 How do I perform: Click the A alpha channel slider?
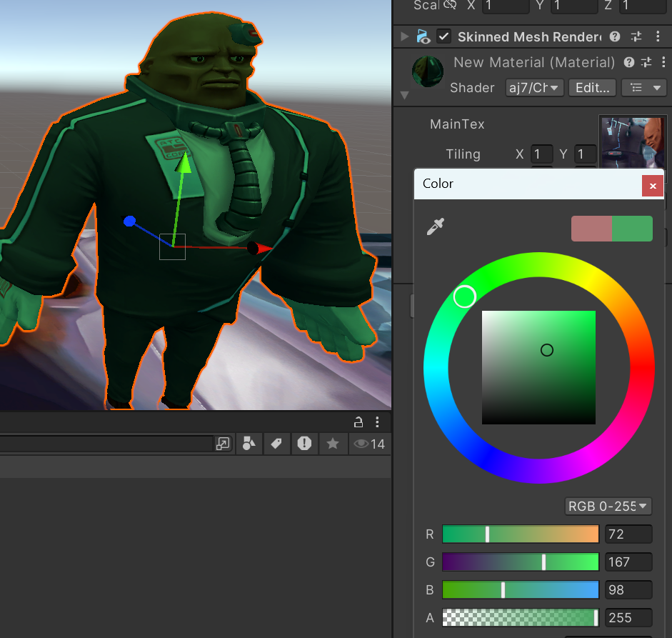[x=521, y=618]
